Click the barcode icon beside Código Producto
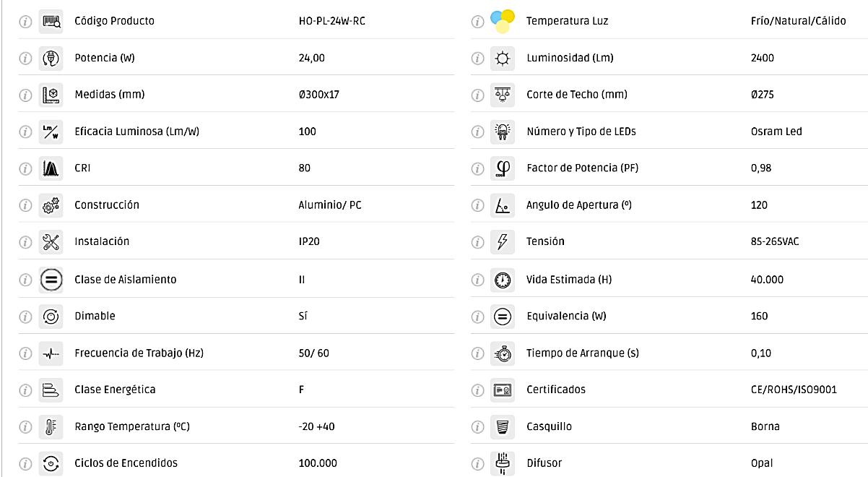The image size is (868, 477). (x=51, y=21)
